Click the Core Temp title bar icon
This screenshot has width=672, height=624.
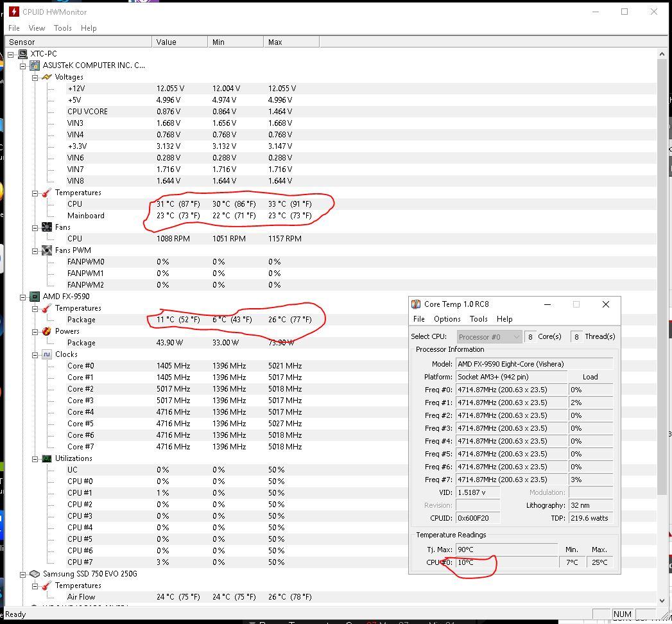[416, 304]
